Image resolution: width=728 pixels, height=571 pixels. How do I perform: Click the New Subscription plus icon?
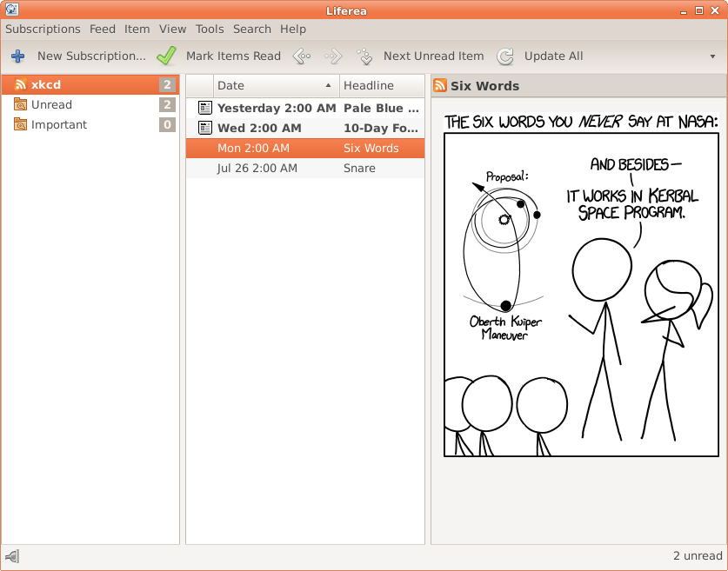17,56
